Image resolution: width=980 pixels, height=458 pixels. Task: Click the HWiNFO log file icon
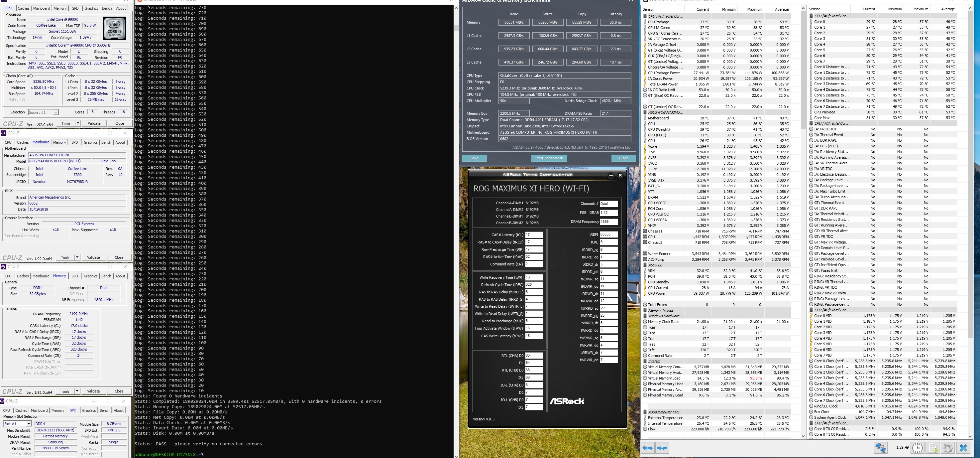coord(933,448)
